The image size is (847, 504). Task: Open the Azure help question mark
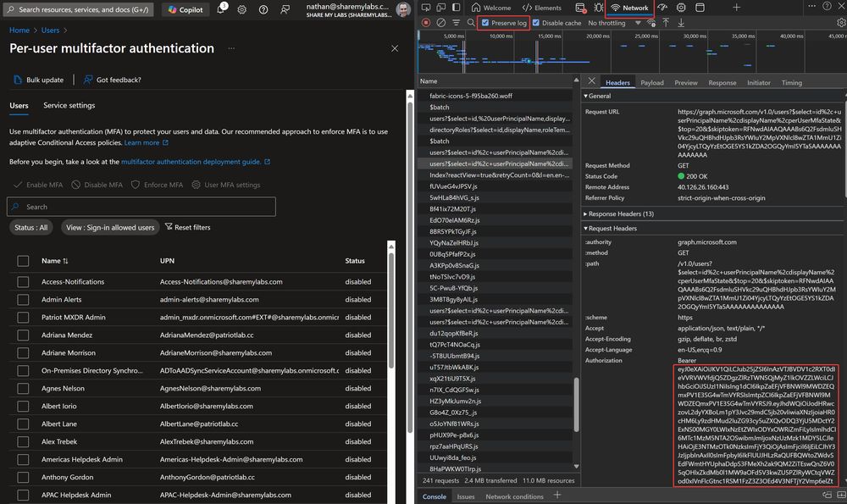(263, 9)
